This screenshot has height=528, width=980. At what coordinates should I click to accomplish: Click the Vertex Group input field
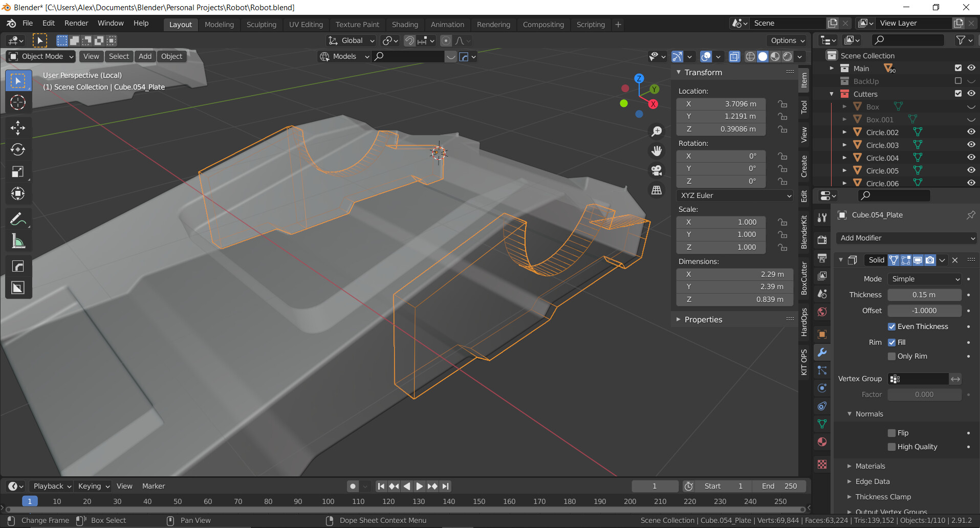coord(919,379)
